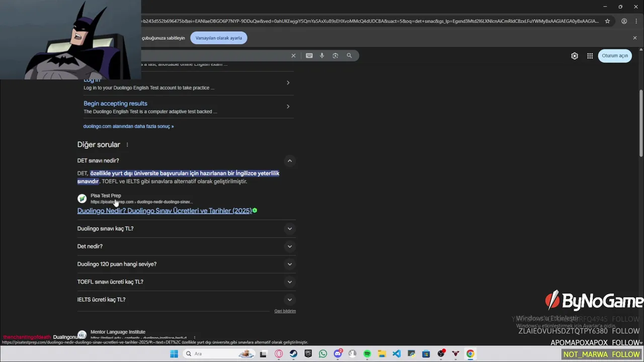
Task: Open the on-screen keyboard input tool
Action: (x=309, y=56)
